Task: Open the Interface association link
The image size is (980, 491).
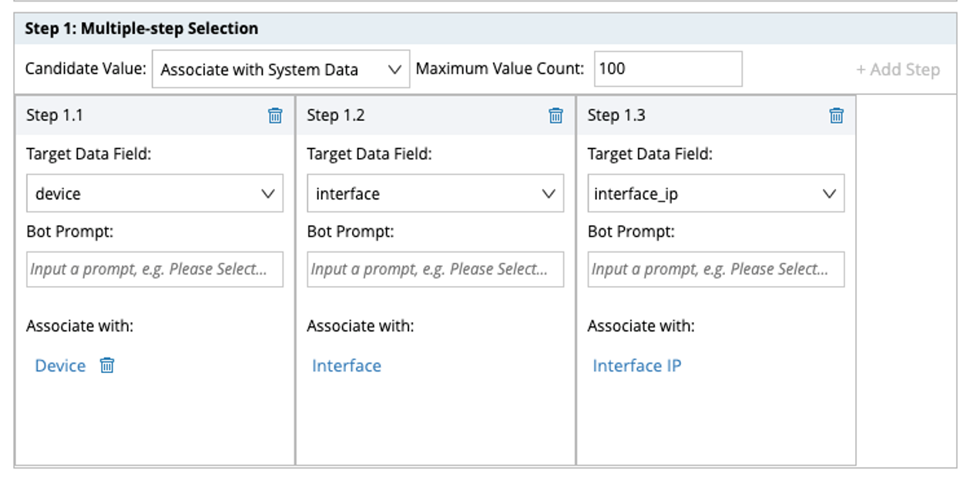Action: pos(347,365)
